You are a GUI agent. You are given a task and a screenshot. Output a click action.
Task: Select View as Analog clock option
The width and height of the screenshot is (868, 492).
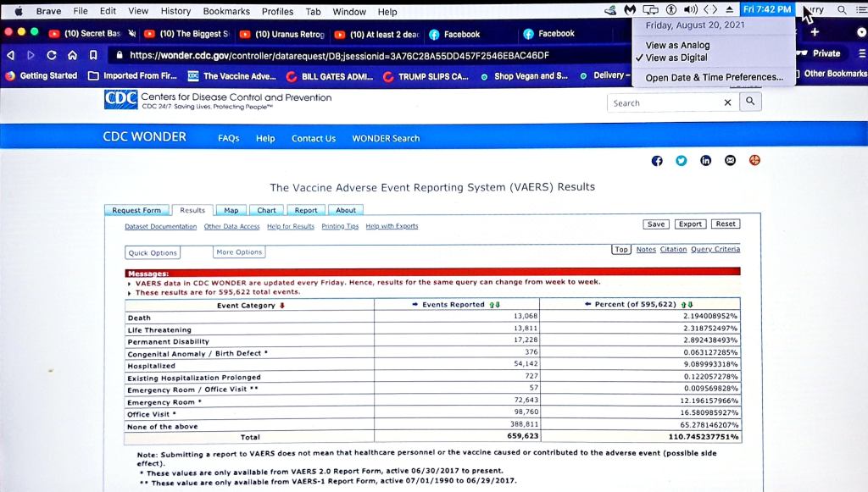(677, 45)
